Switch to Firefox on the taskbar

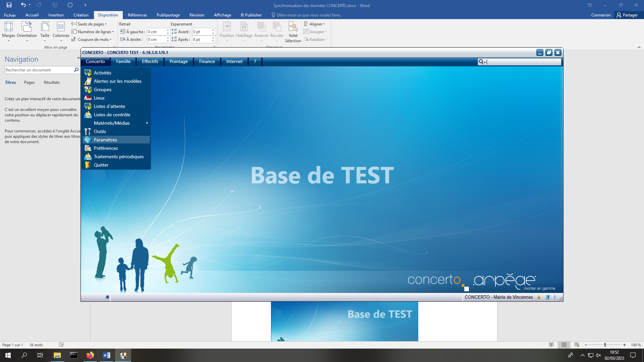pyautogui.click(x=90, y=355)
